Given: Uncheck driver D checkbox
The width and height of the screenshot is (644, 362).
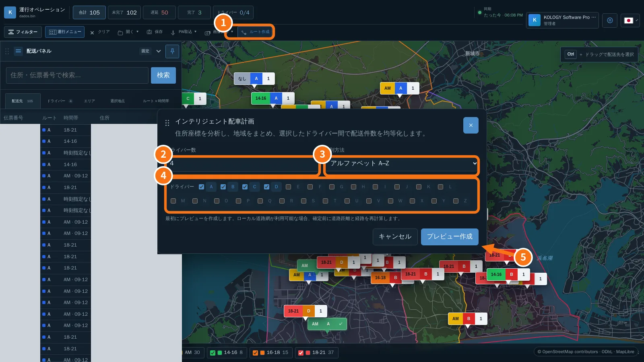Looking at the screenshot, I should [x=266, y=187].
